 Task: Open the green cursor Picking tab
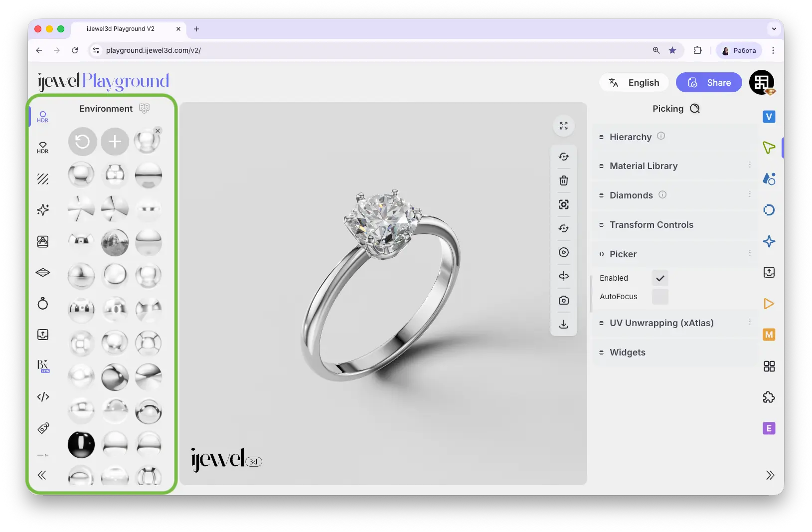(x=769, y=148)
